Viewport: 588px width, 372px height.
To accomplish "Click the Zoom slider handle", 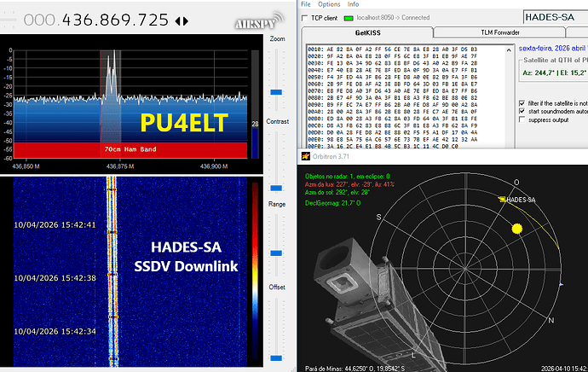I will tap(275, 91).
